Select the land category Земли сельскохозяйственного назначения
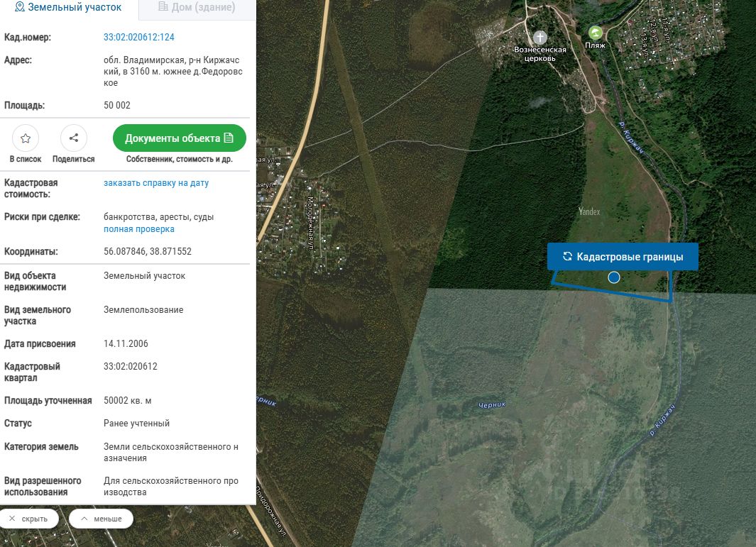This screenshot has height=547, width=756. tap(171, 453)
